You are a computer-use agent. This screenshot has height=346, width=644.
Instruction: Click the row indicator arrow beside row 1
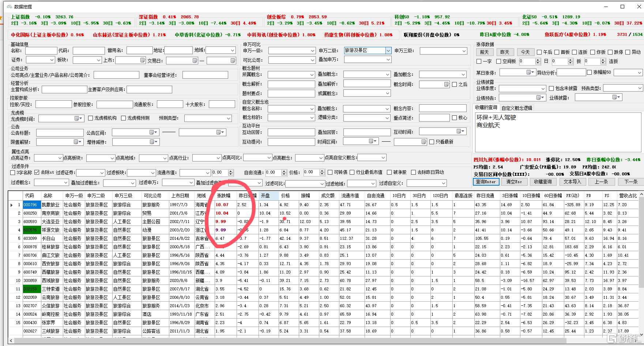(12, 205)
